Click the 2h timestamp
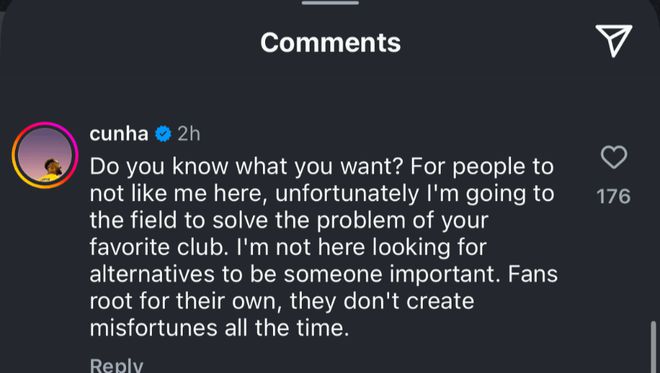This screenshot has height=373, width=660. coord(188,134)
